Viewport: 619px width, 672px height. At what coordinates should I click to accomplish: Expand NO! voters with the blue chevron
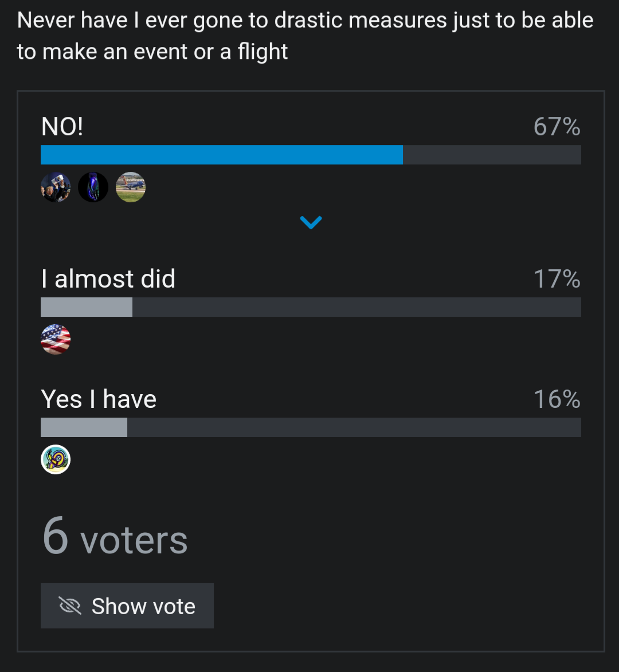311,222
